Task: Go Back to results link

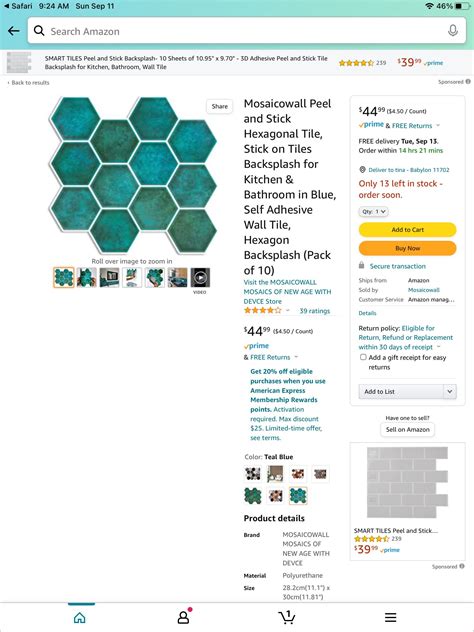Action: 28,83
